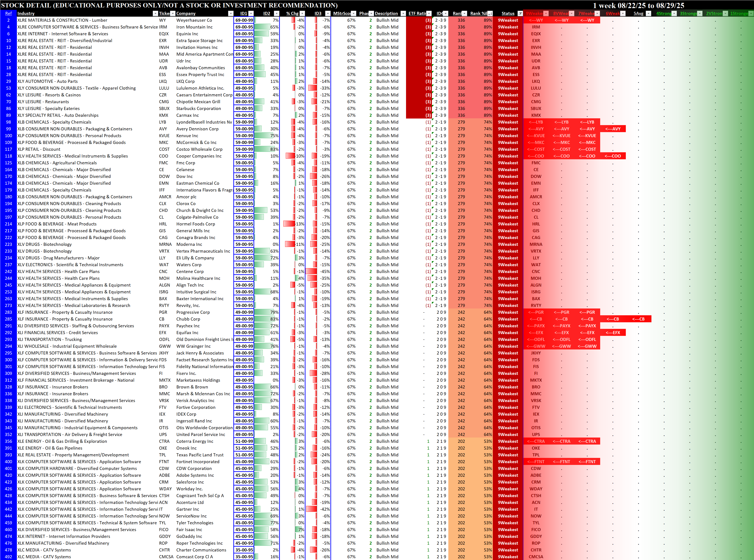The width and height of the screenshot is (754, 560).
Task: Open the 1Strongest column filter dropdown
Action: pos(751,14)
